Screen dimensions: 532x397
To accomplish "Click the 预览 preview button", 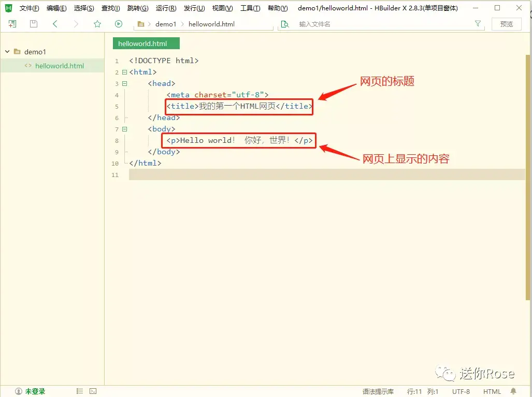I will [506, 24].
